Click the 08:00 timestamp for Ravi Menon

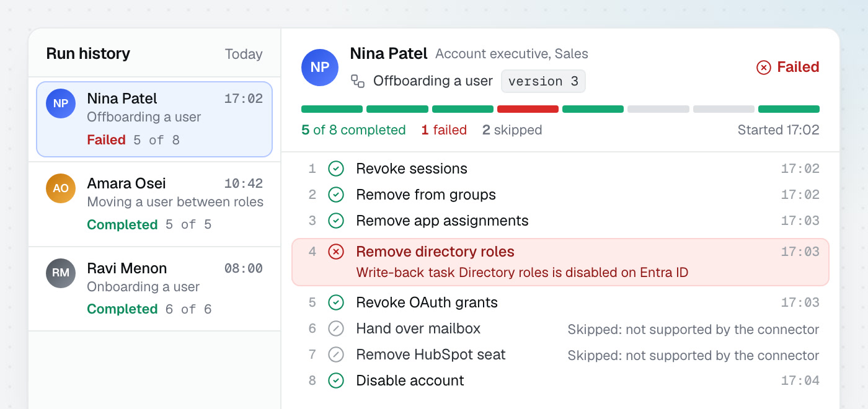pos(244,268)
